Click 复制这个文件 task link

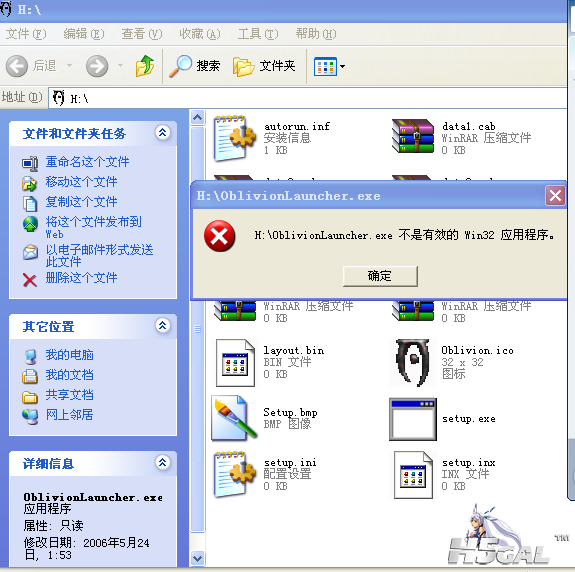click(x=81, y=202)
